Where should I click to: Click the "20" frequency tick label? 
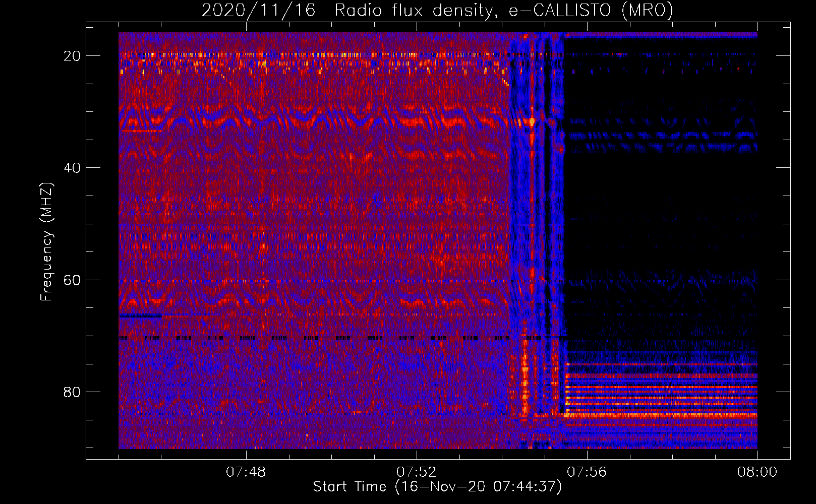(x=73, y=56)
